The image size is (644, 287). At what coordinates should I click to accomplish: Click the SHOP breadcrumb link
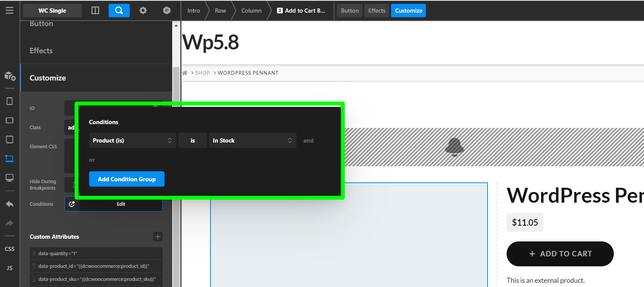(202, 73)
